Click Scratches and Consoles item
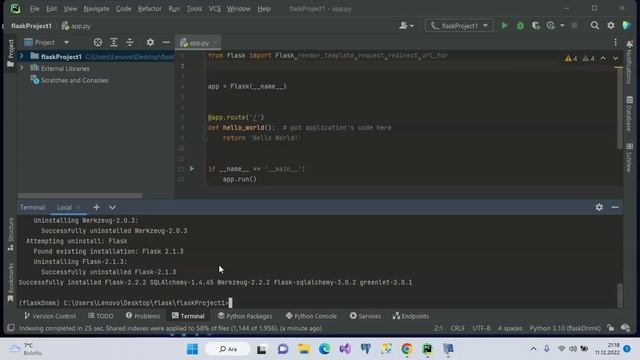640x360 pixels. click(74, 80)
